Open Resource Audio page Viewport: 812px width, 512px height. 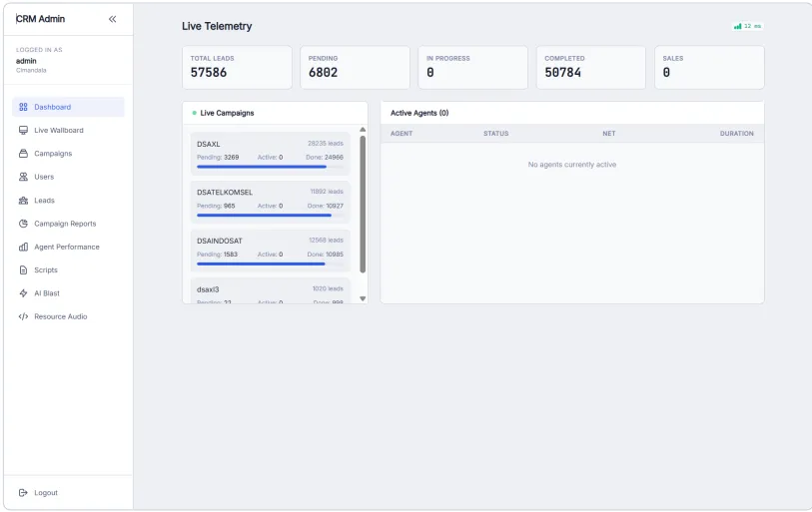tap(68, 316)
